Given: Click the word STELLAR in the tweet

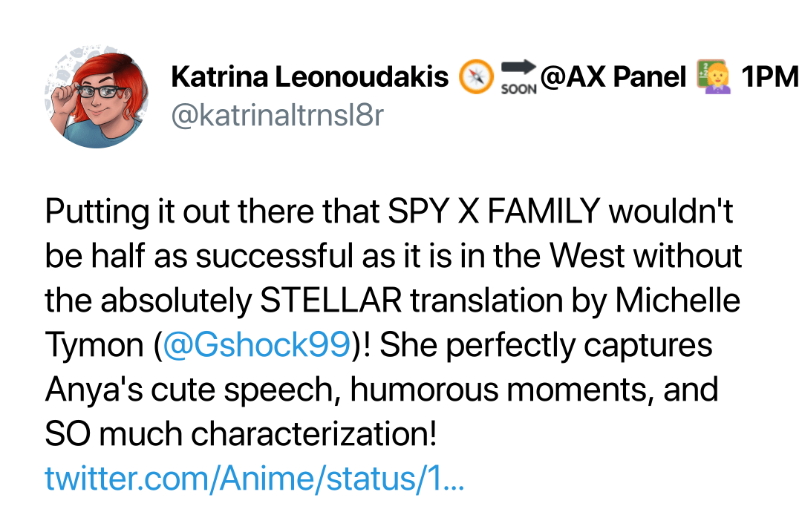Looking at the screenshot, I should coord(331,301).
